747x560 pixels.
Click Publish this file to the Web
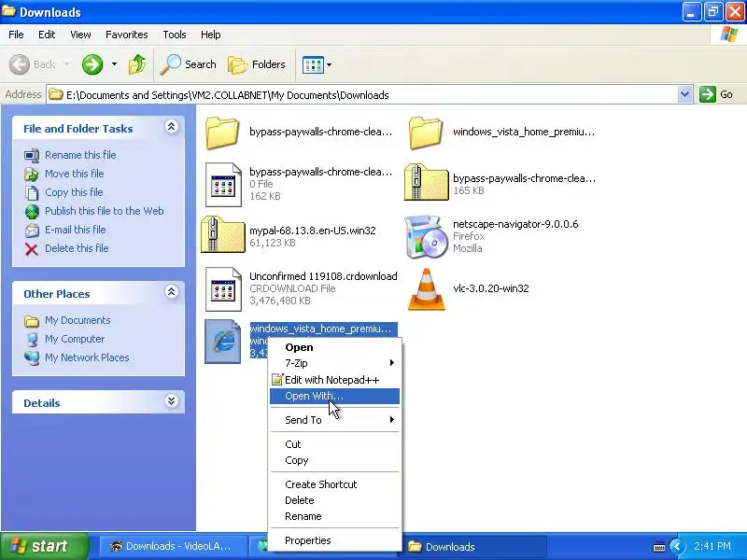[x=105, y=211]
